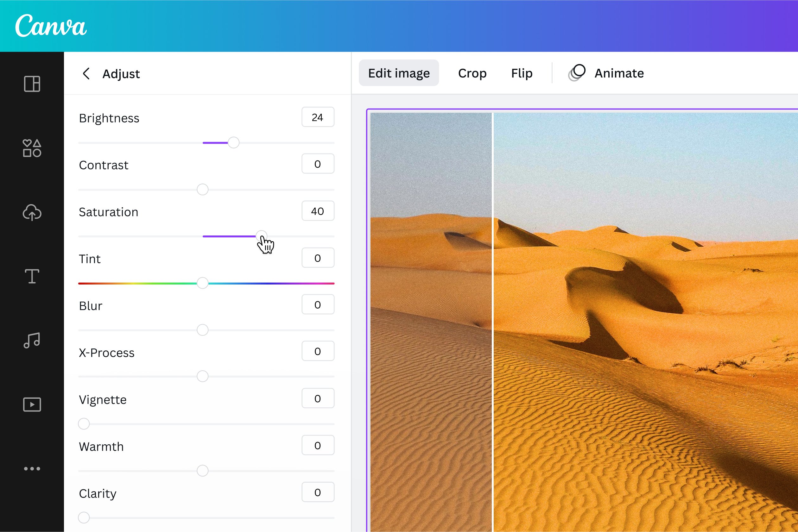
Task: Go back from the Adjust panel
Action: pyautogui.click(x=86, y=74)
